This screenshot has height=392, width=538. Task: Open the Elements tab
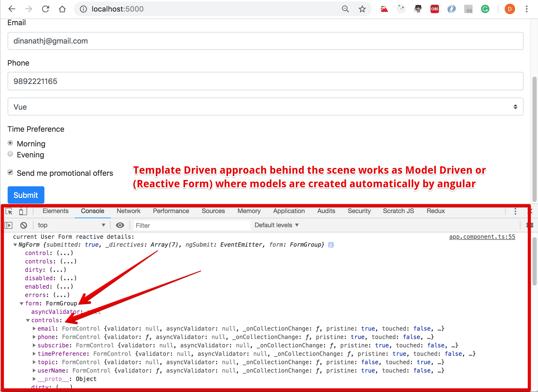(x=55, y=211)
